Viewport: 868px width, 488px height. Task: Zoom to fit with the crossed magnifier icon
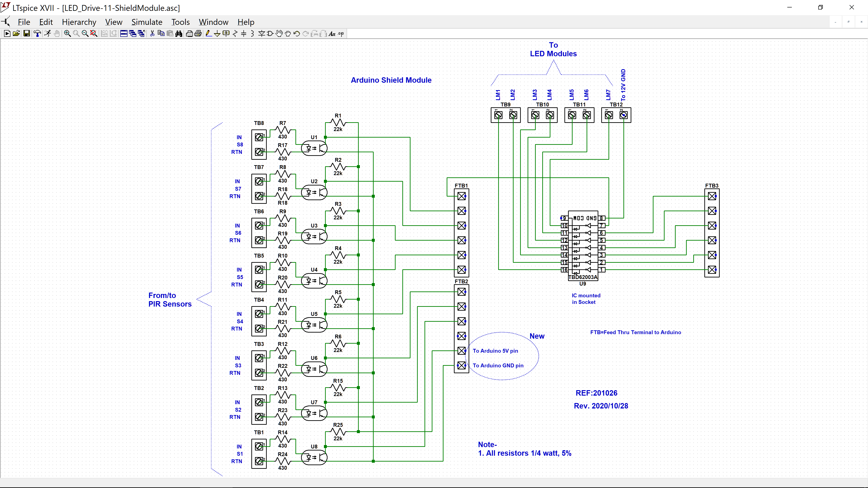94,33
